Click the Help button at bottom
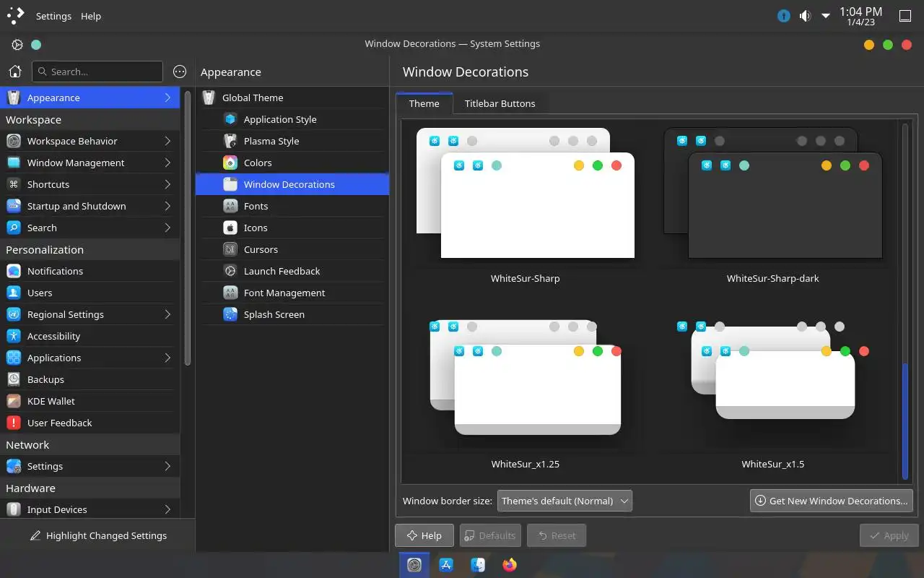Image resolution: width=924 pixels, height=578 pixels. pos(424,535)
